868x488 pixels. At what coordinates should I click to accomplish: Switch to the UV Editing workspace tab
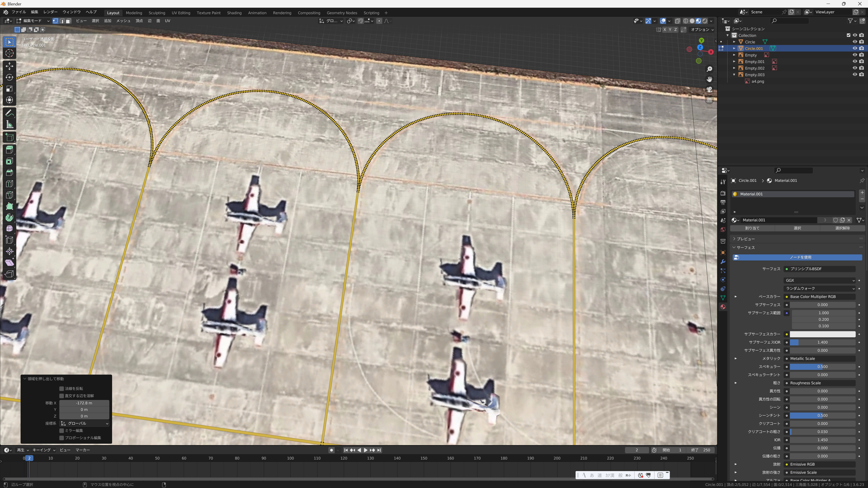181,13
